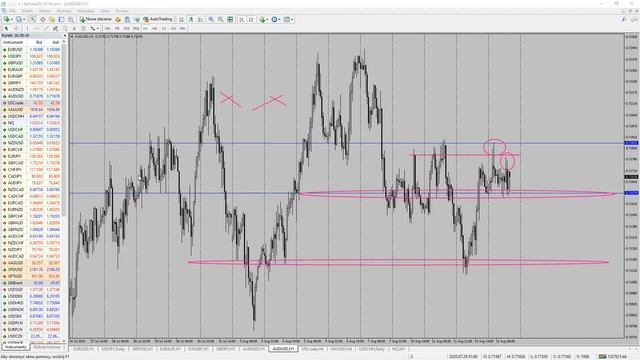
Task: Toggle the chart shift icon
Action: coord(251,19)
